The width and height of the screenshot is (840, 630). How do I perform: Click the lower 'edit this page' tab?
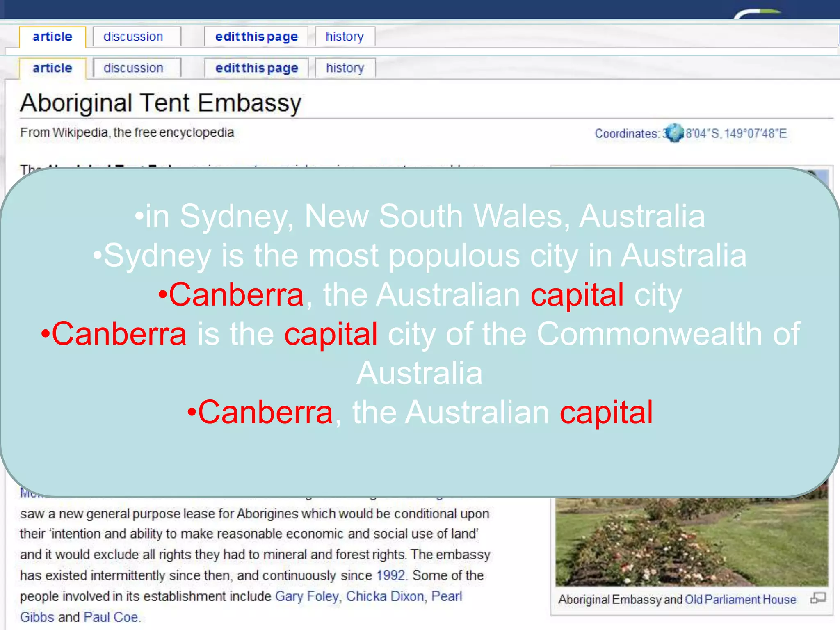pos(257,68)
